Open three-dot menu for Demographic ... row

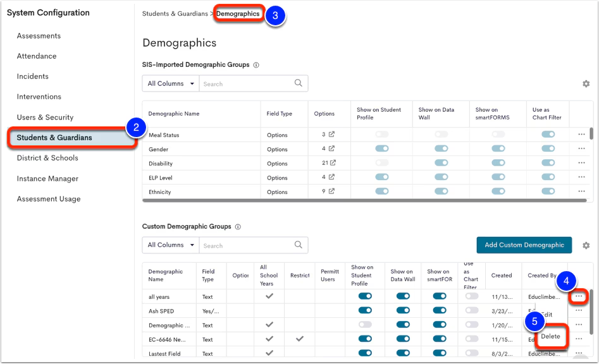(579, 325)
